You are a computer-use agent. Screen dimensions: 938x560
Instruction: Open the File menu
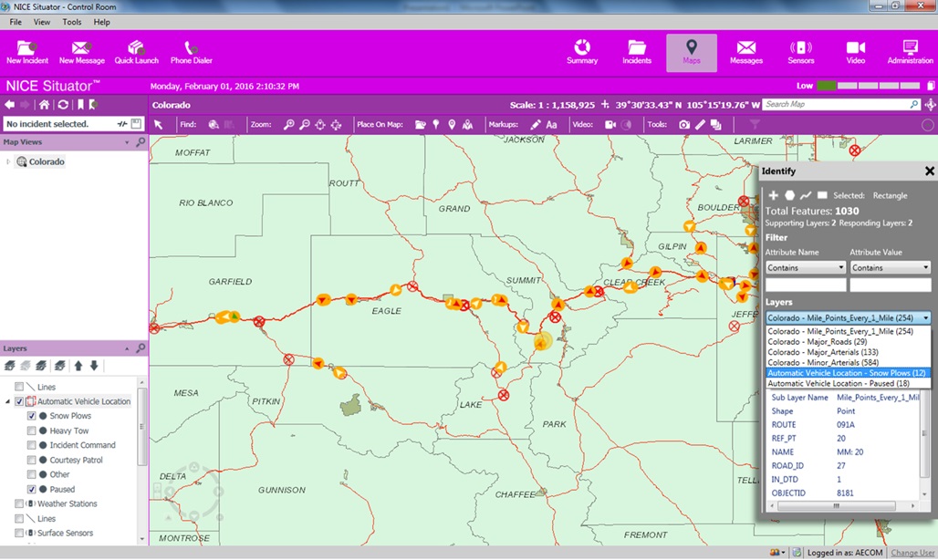16,22
